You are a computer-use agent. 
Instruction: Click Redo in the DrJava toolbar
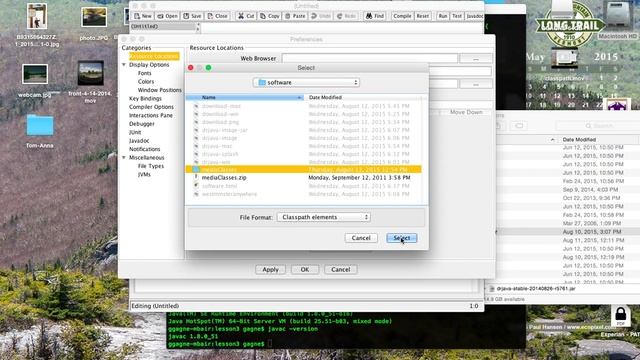(346, 16)
